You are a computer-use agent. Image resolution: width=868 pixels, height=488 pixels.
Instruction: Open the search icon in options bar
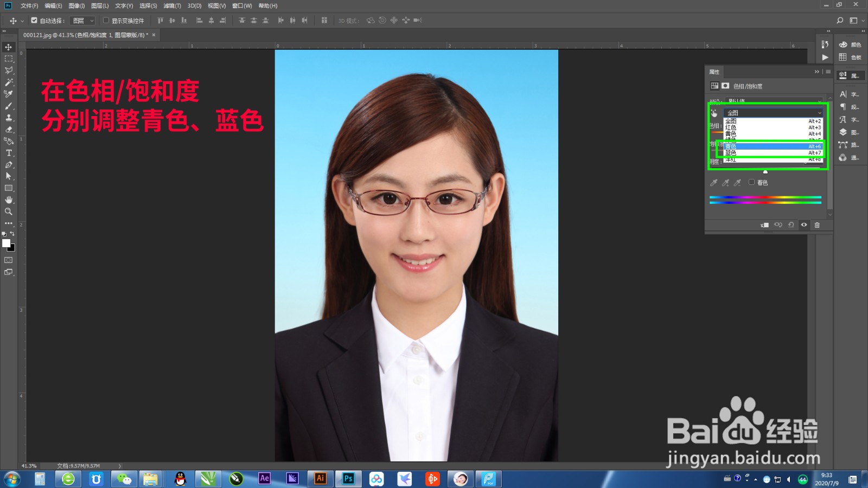pyautogui.click(x=840, y=21)
